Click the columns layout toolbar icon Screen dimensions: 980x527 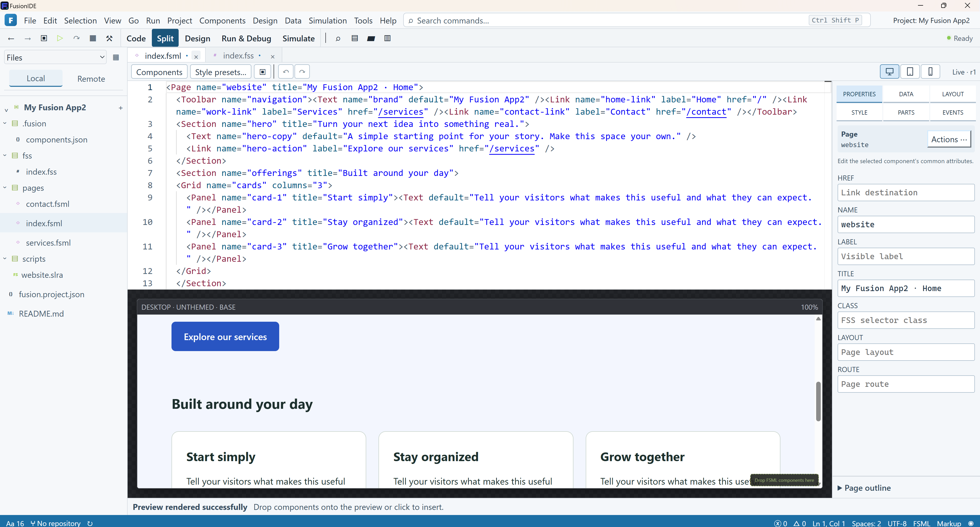[x=387, y=39]
